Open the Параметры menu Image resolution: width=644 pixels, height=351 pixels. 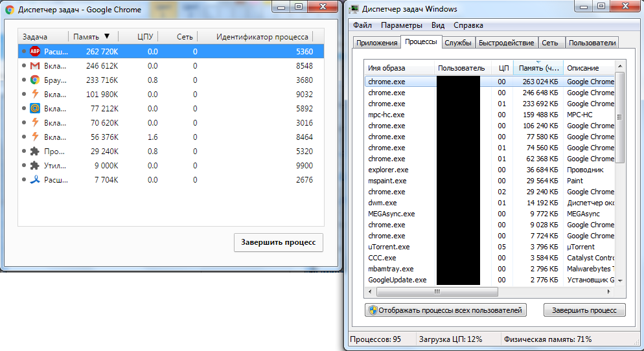[x=401, y=25]
